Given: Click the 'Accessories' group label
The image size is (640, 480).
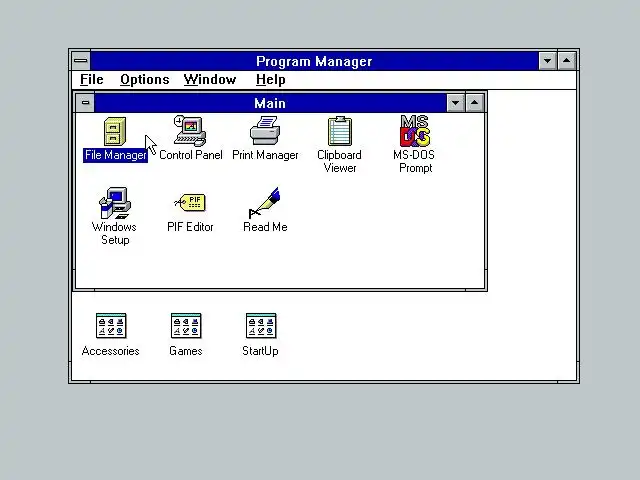Looking at the screenshot, I should (111, 351).
